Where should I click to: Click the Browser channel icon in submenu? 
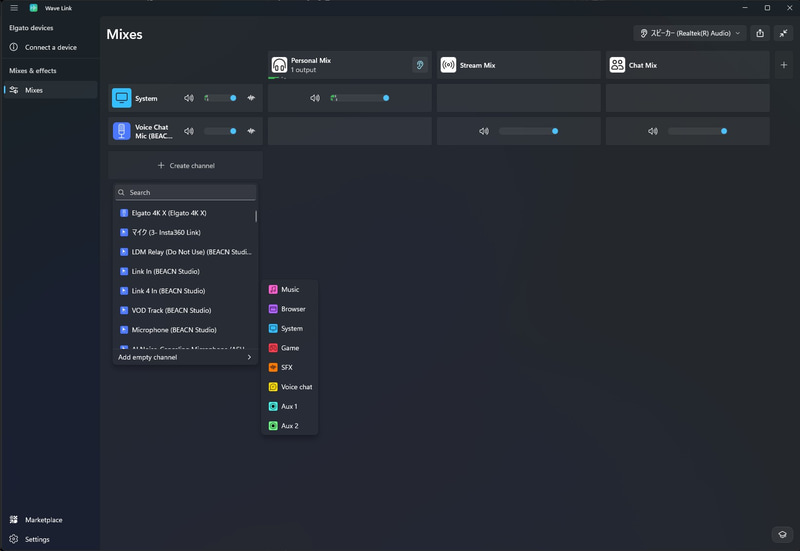pos(273,309)
